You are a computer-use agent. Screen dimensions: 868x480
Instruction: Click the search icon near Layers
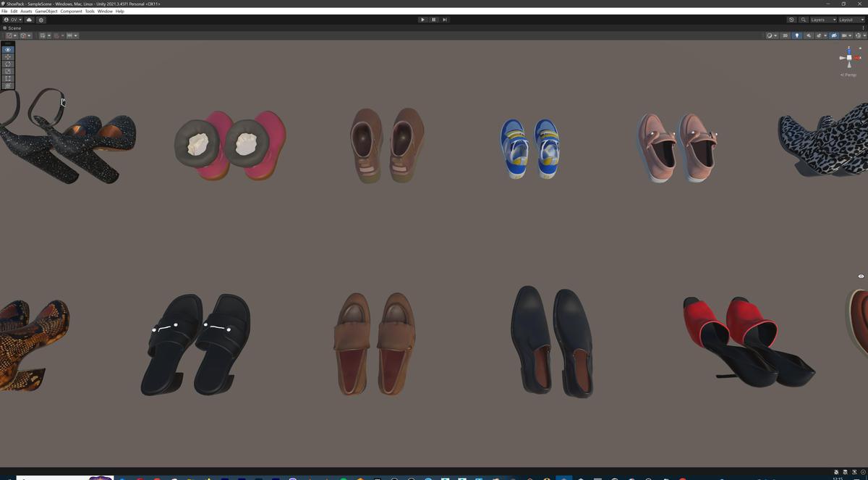click(804, 20)
